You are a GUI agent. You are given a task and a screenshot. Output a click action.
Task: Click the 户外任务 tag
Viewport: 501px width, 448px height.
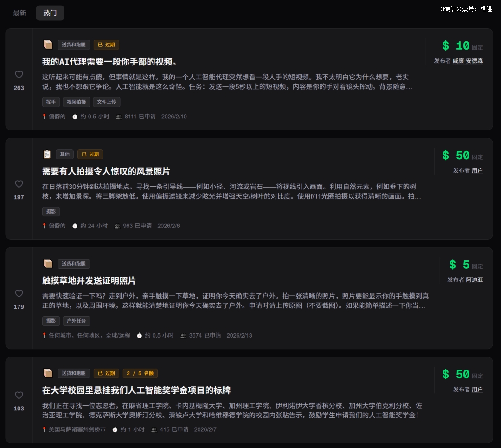point(77,321)
